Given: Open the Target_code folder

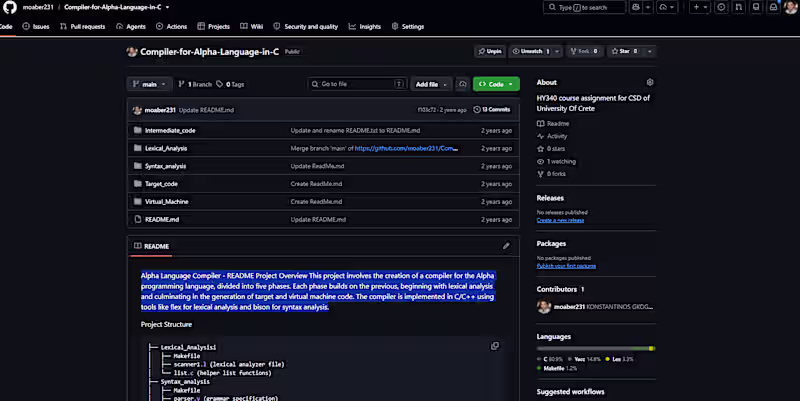Looking at the screenshot, I should pyautogui.click(x=161, y=184).
